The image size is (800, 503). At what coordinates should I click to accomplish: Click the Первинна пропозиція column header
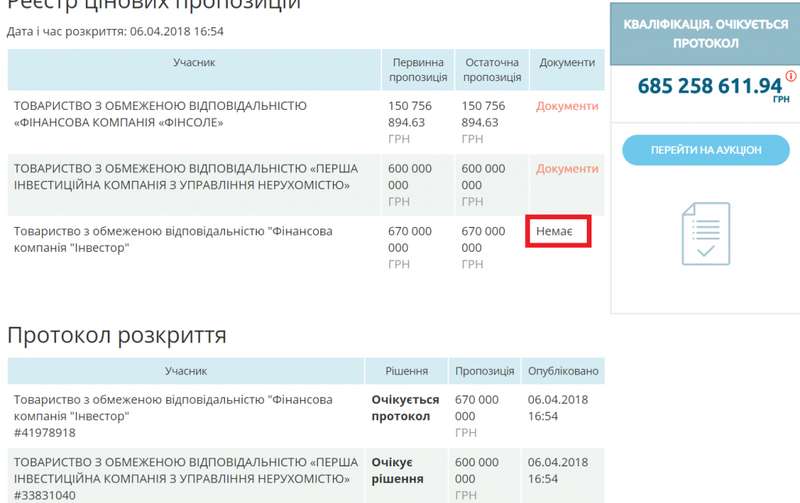[418, 69]
